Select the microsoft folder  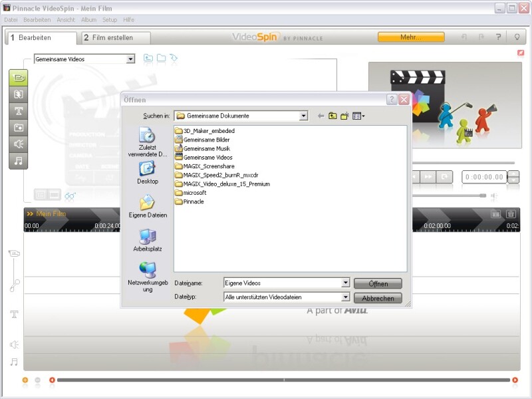tap(191, 192)
